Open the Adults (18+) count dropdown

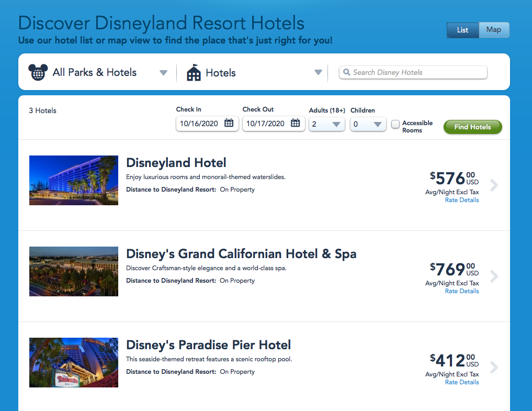327,124
